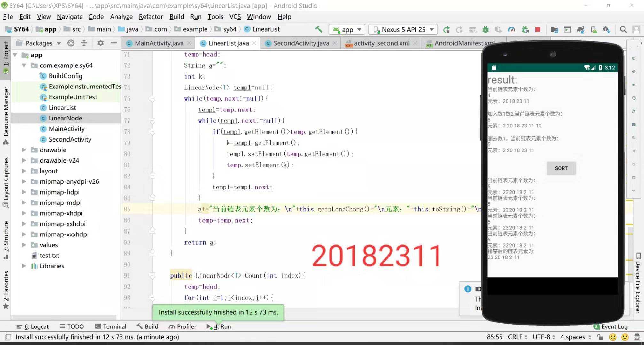Open the Event Log button

coord(610,326)
